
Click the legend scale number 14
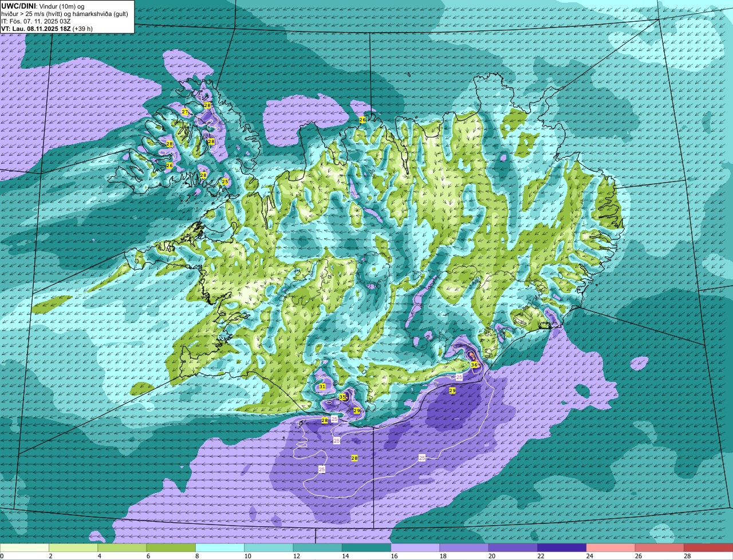click(344, 556)
